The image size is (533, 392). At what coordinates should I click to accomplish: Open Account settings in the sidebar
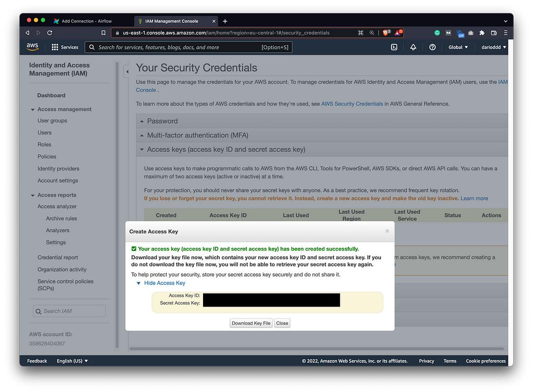pos(58,181)
